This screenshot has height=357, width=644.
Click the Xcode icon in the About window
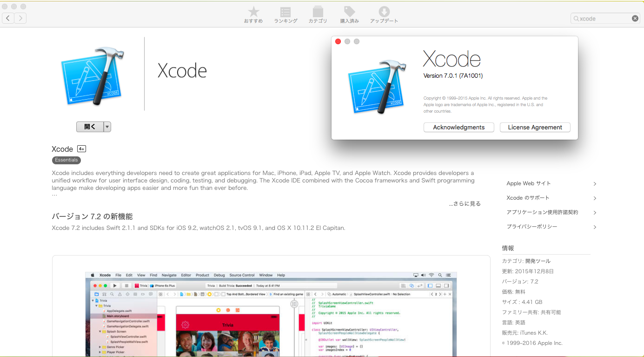point(377,86)
